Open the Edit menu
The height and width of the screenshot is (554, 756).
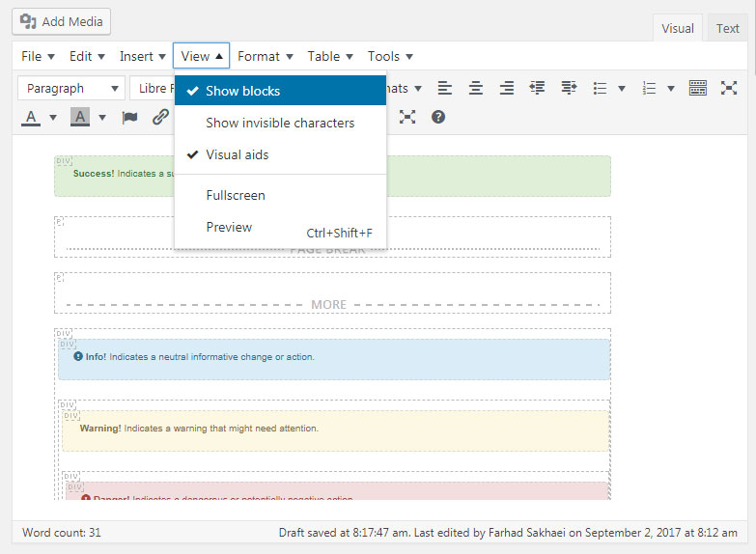[x=87, y=56]
